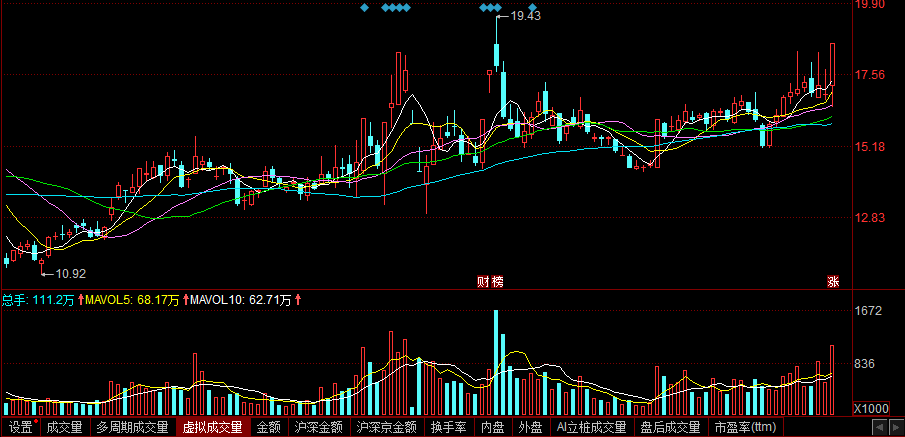905x437 pixels.
Task: Select the 外盘 tab
Action: click(530, 428)
